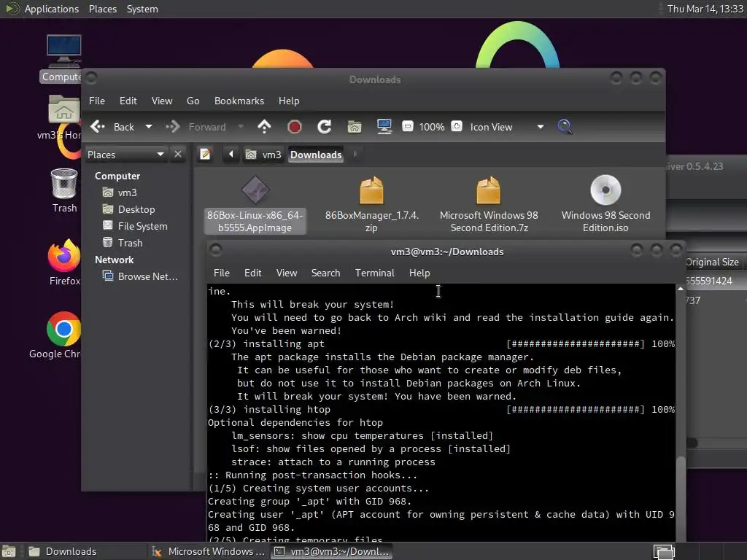Go to the Home folder with the toolbar icon
This screenshot has height=560, width=747.
click(x=355, y=127)
